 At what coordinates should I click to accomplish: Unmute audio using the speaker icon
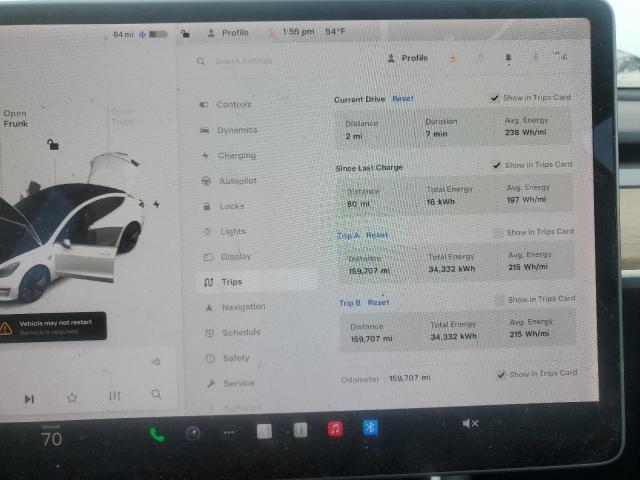(x=470, y=424)
